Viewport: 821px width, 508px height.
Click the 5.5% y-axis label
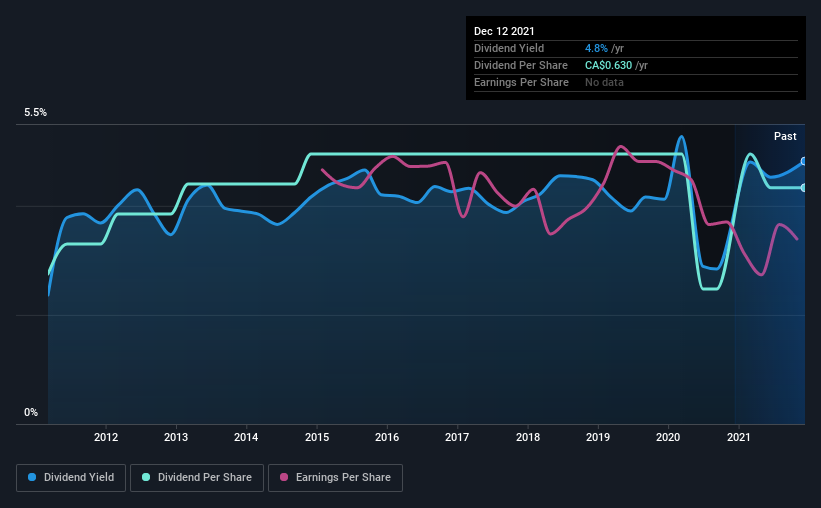click(35, 113)
